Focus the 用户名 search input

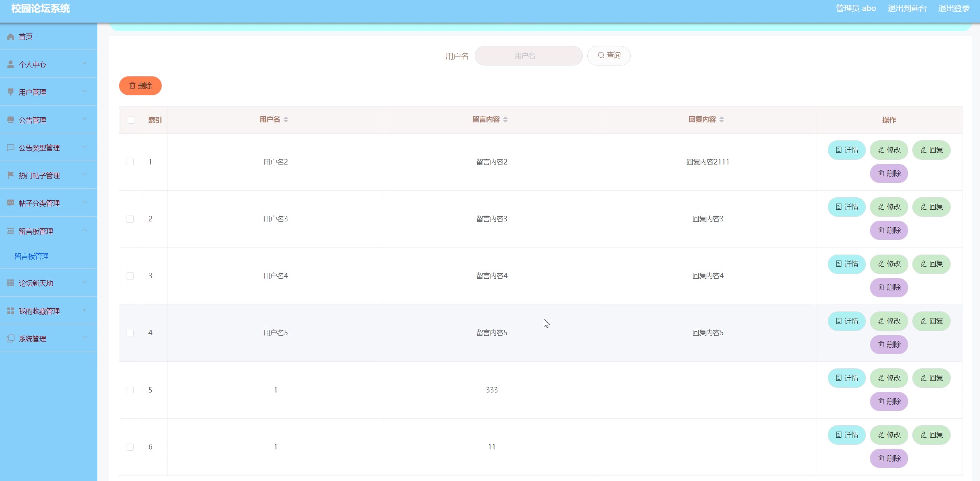point(529,56)
